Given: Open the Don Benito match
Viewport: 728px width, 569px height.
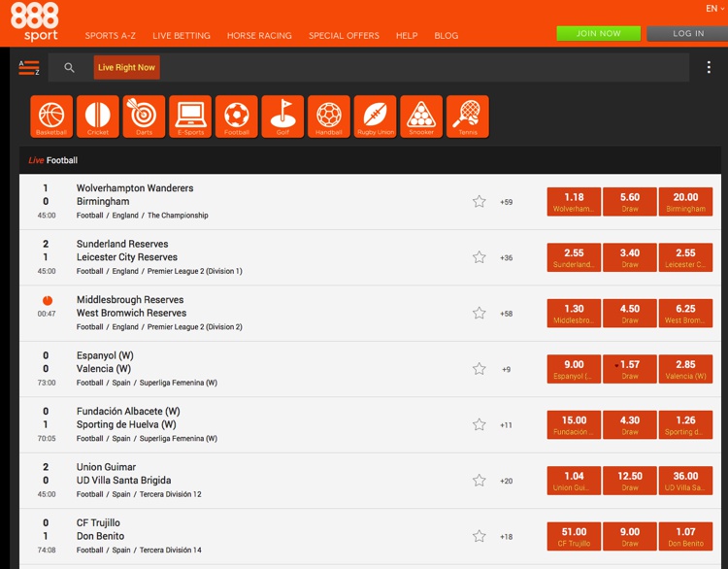Looking at the screenshot, I should (100, 536).
